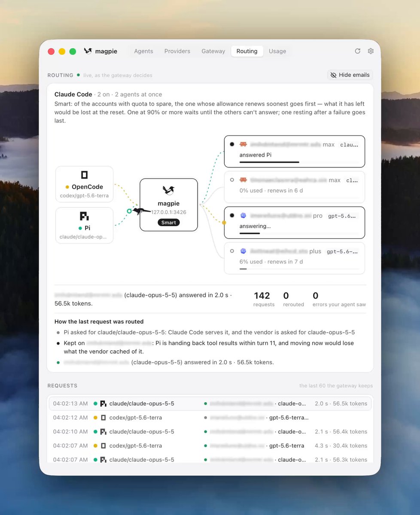Screen dimensions: 420x515
Task: Click Codex icon in '6% used' card
Action: [x=243, y=251]
